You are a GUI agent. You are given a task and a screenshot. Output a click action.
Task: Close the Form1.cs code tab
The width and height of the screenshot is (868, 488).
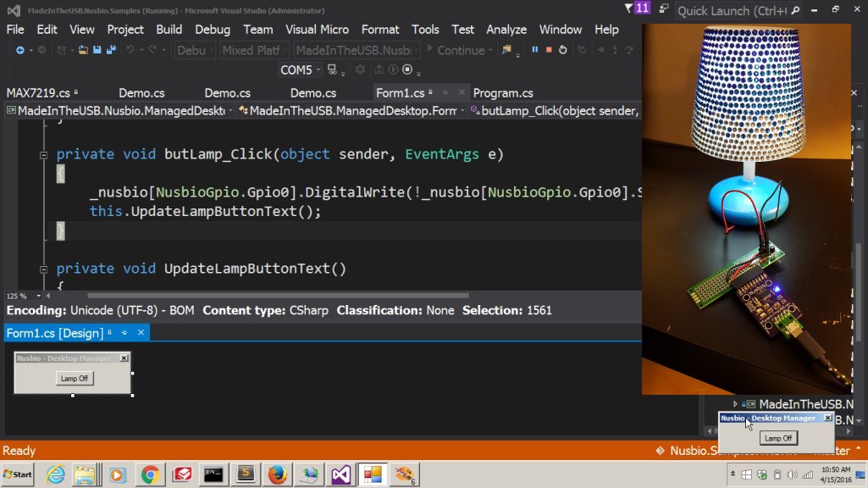(462, 92)
